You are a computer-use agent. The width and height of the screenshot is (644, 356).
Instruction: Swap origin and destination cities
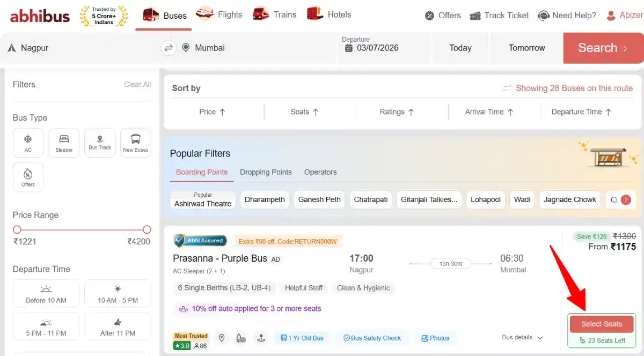[x=169, y=48]
